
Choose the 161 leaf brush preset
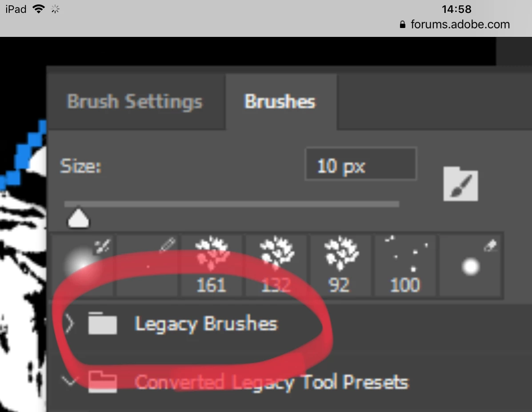pyautogui.click(x=212, y=265)
